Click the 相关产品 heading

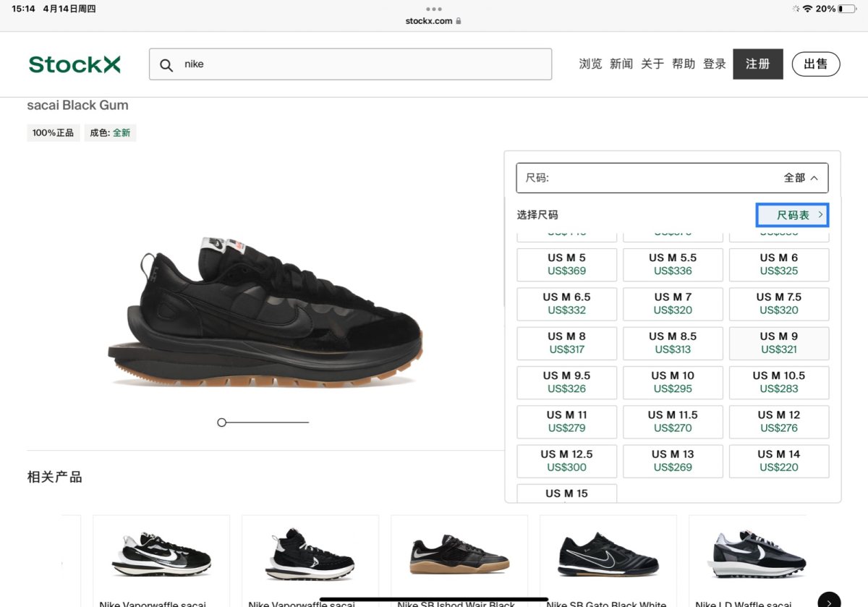pos(54,477)
